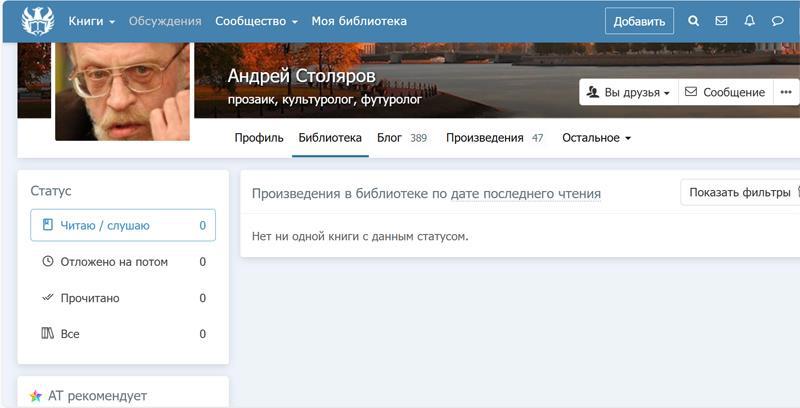Switch to the Блог tab
Image resolution: width=800 pixels, height=408 pixels.
point(401,138)
